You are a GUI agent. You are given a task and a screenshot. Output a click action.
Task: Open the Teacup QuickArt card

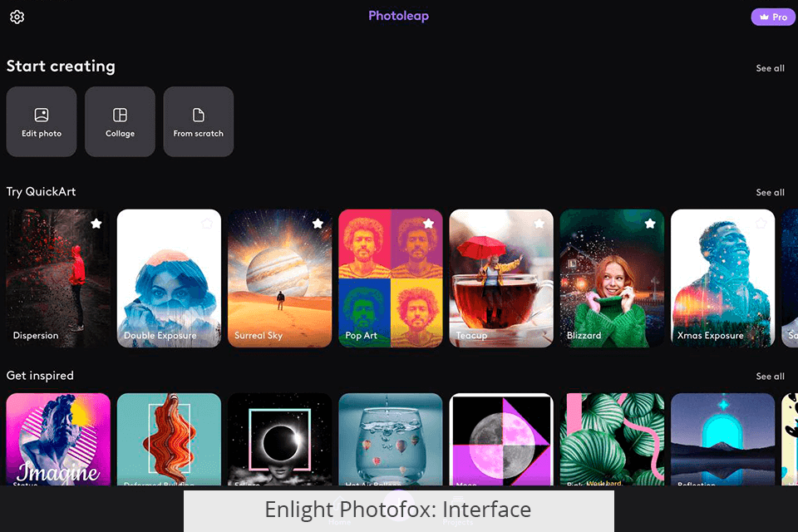pyautogui.click(x=501, y=278)
